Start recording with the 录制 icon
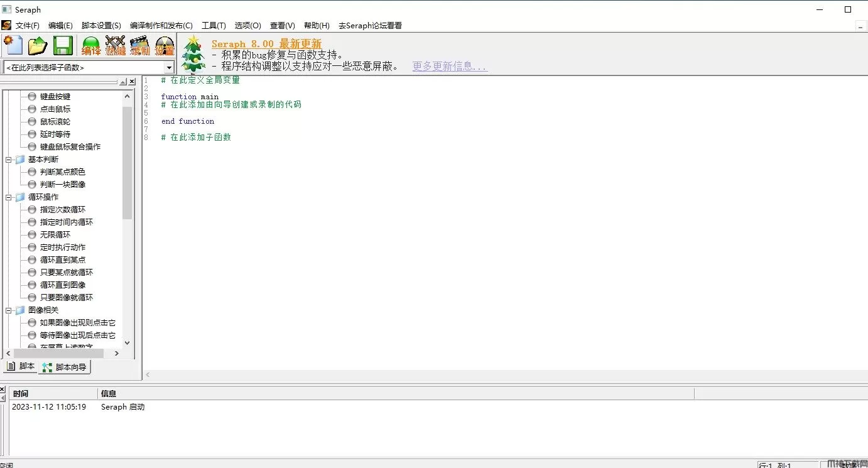 139,46
